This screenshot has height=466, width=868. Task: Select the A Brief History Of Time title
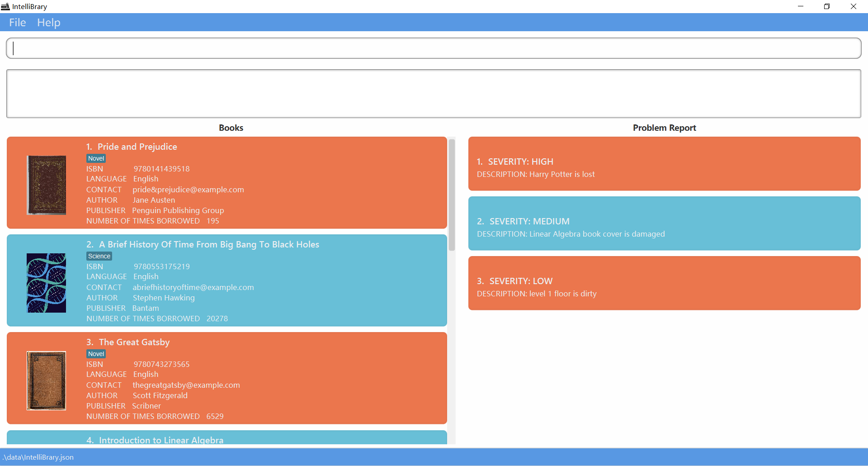pyautogui.click(x=209, y=244)
